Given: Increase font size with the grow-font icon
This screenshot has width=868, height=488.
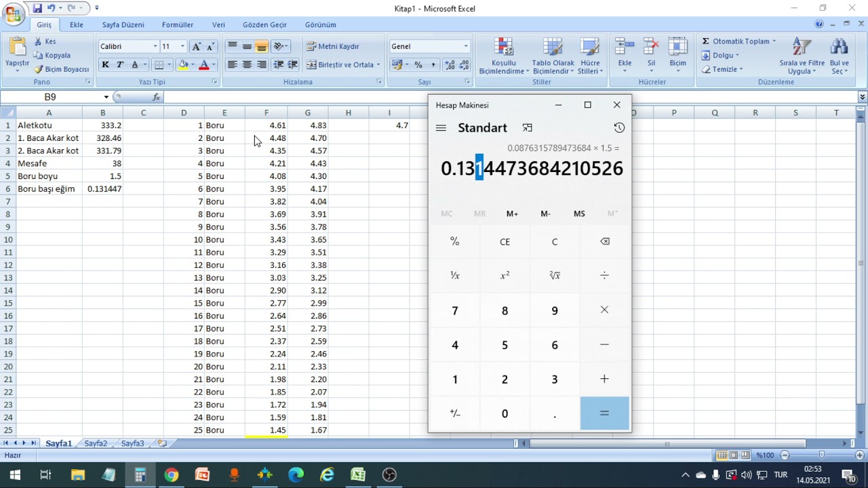Looking at the screenshot, I should 197,46.
